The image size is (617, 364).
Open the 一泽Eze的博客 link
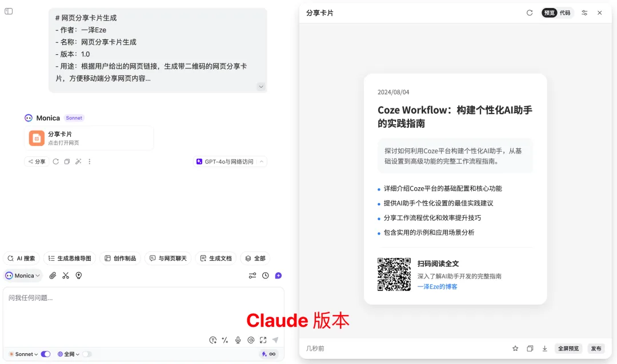[x=437, y=287]
